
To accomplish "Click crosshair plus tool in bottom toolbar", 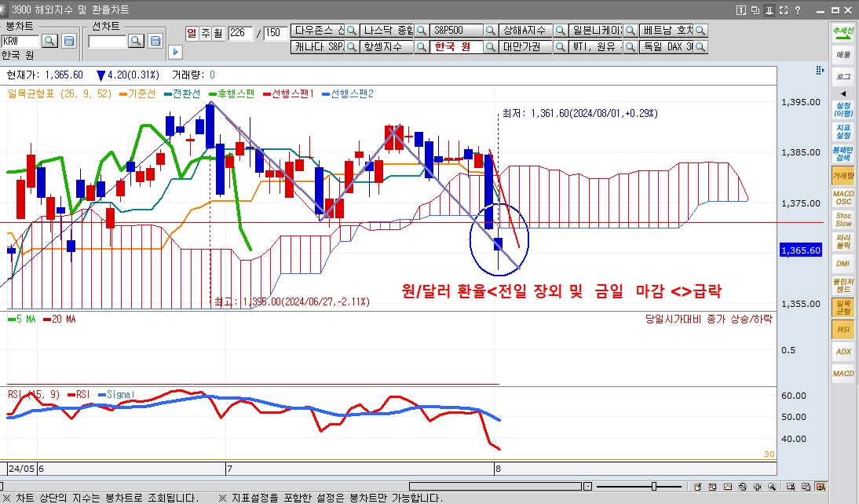I will (x=757, y=487).
